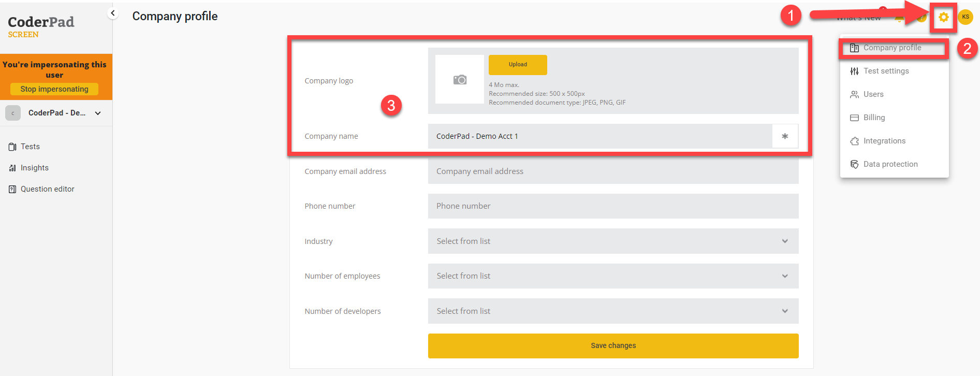Image resolution: width=980 pixels, height=376 pixels.
Task: Select Company profile in settings menu
Action: click(892, 48)
